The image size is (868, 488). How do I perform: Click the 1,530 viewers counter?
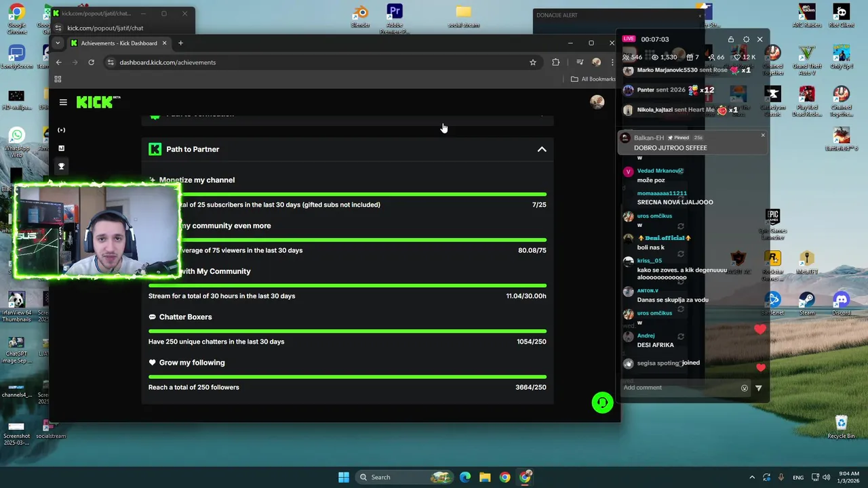[663, 57]
